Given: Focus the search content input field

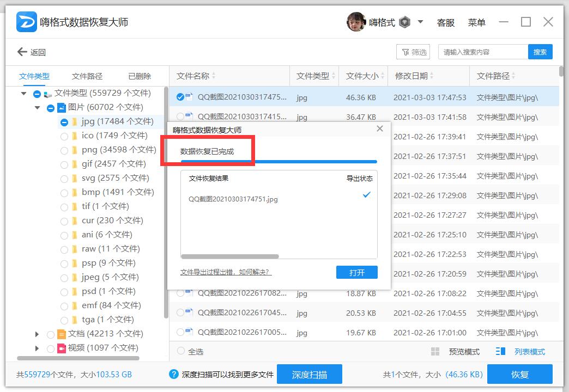Looking at the screenshot, I should point(483,52).
